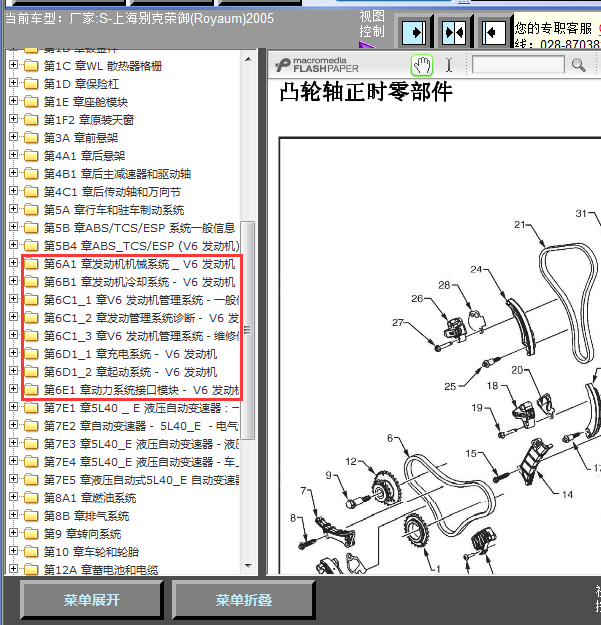Click the 凸轮轴正时零部件 heading text
Screen dimensions: 601x625
365,92
